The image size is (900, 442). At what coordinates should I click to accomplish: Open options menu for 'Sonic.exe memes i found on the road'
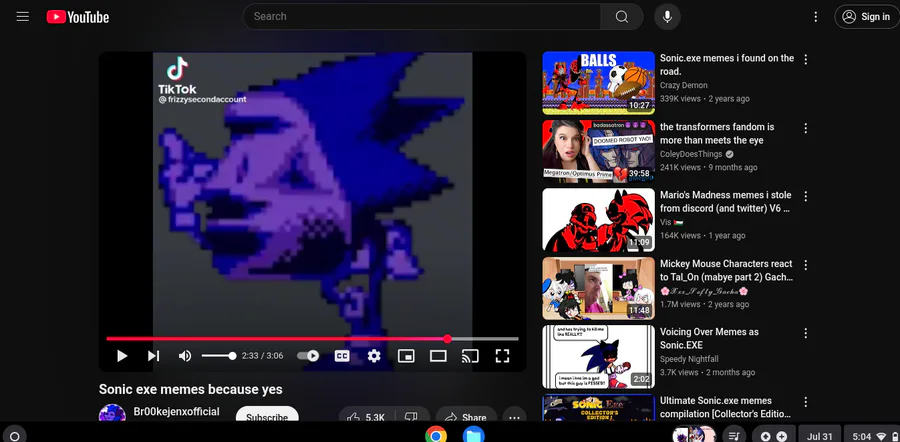[806, 59]
